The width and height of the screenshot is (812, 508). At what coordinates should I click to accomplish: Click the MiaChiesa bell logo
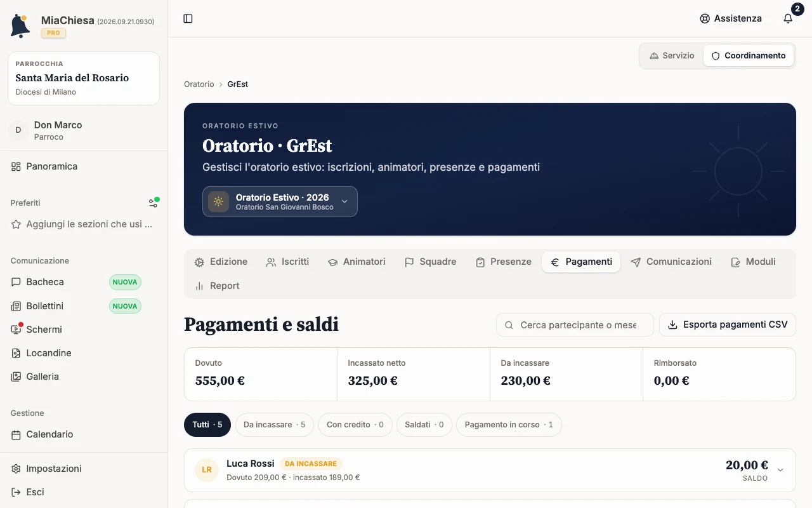20,25
